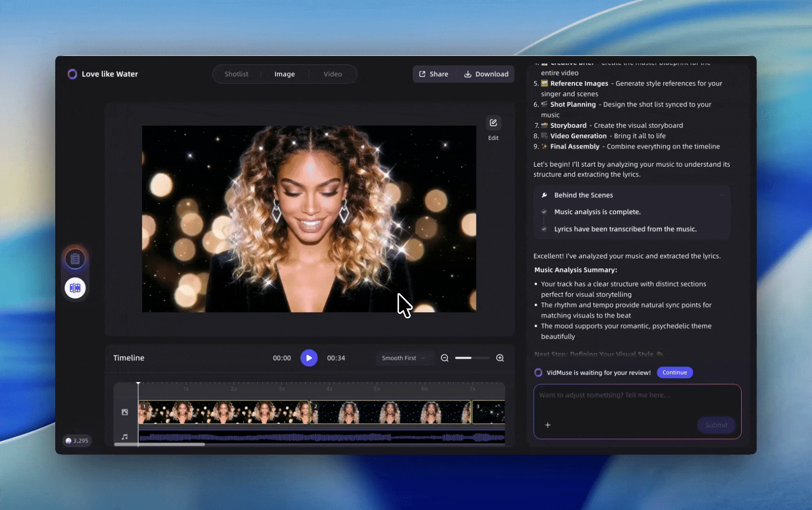This screenshot has height=510, width=812.
Task: Switch to the Video tab
Action: [x=332, y=74]
